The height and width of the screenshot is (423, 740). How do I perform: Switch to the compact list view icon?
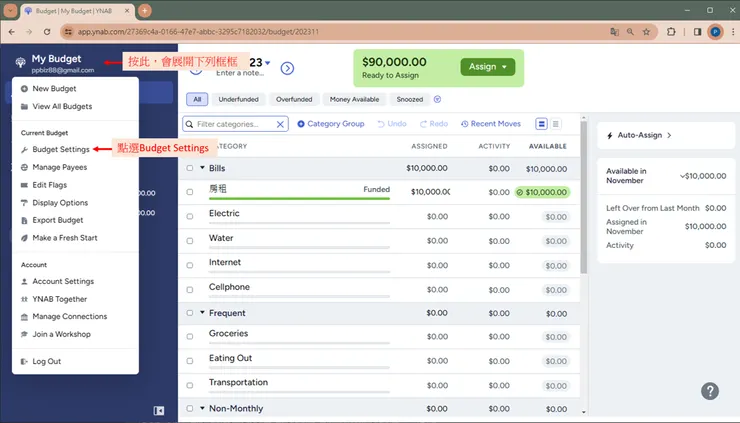(555, 124)
